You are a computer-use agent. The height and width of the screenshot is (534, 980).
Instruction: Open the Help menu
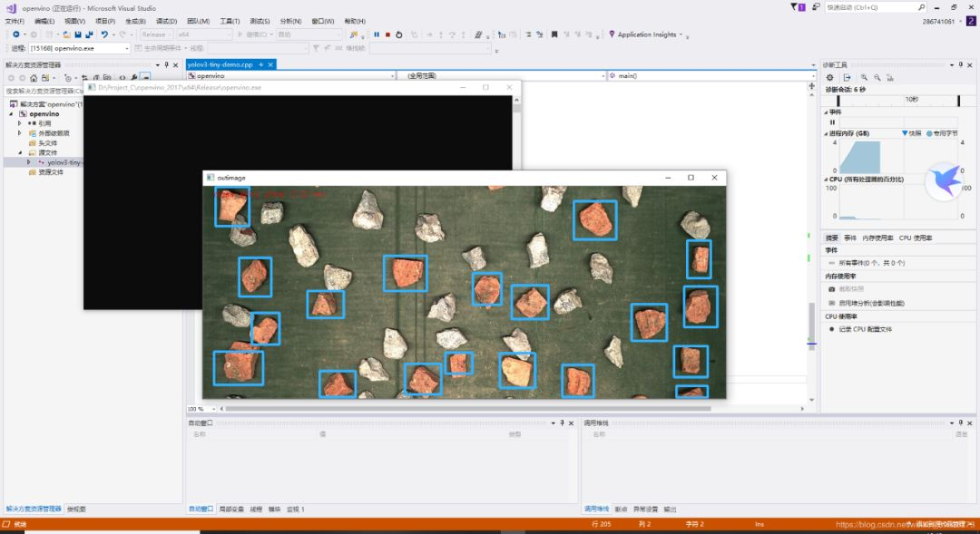click(355, 21)
